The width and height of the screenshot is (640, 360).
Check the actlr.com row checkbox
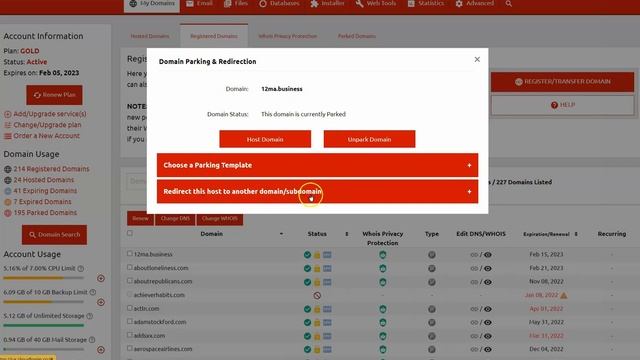(x=130, y=308)
